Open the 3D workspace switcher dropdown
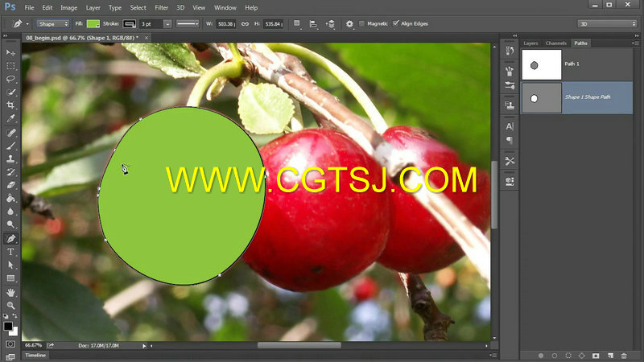644x362 pixels. coord(607,24)
